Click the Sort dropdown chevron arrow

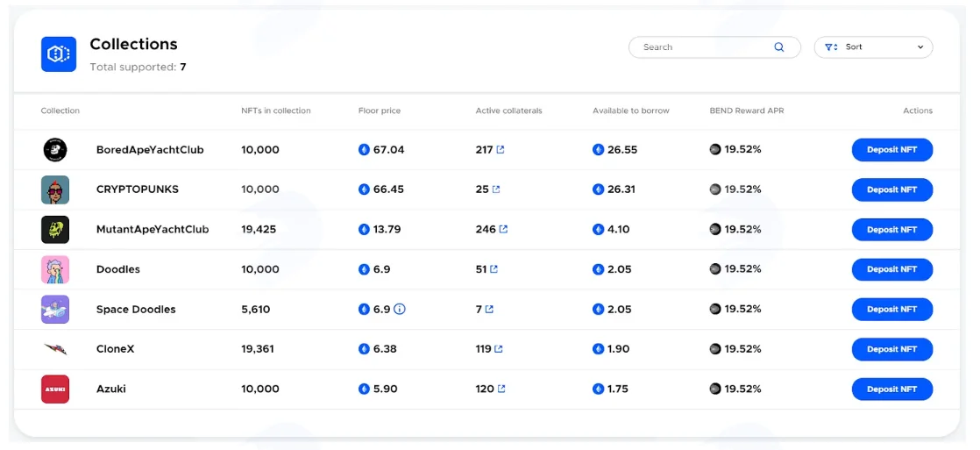pyautogui.click(x=920, y=47)
